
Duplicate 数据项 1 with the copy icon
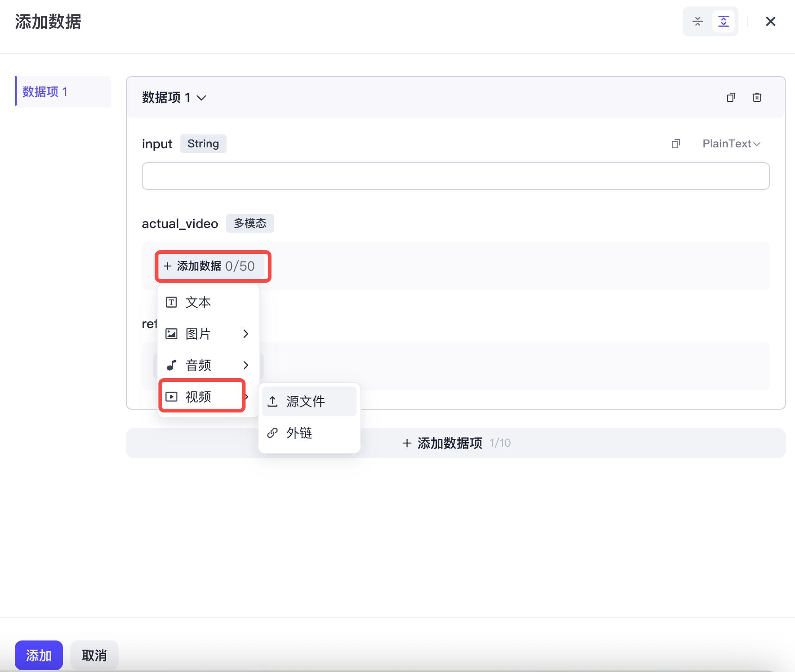731,97
